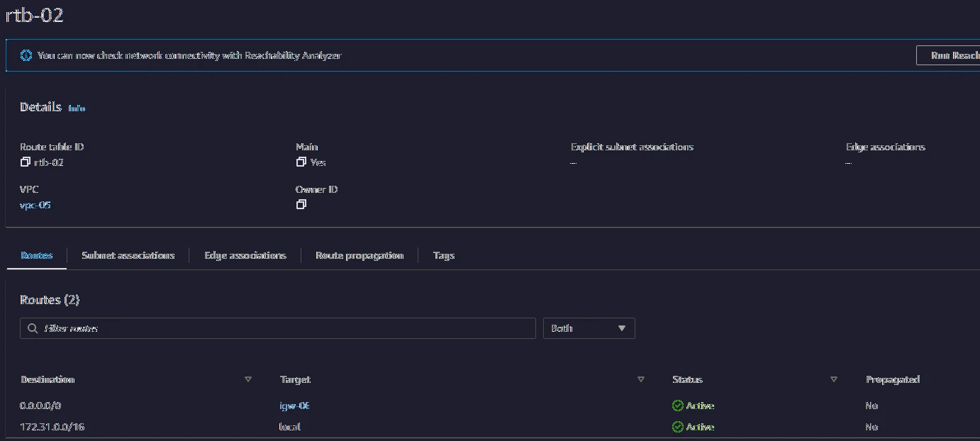This screenshot has height=441, width=980.
Task: Open the Tags tab
Action: coord(444,255)
